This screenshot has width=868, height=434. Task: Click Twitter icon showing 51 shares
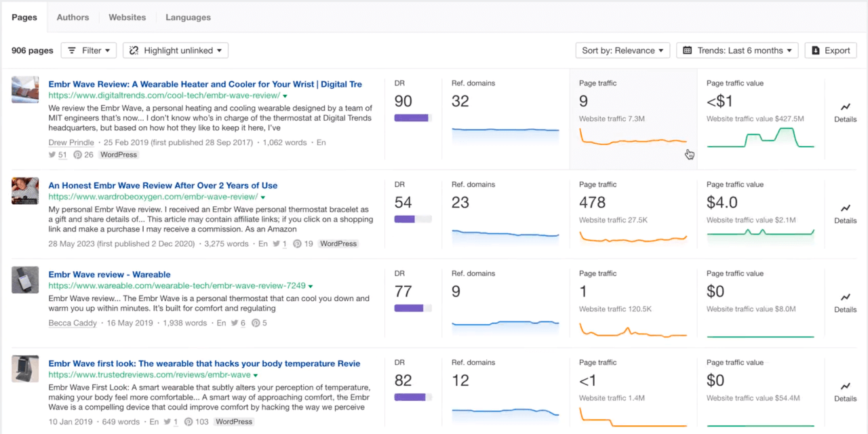click(52, 155)
